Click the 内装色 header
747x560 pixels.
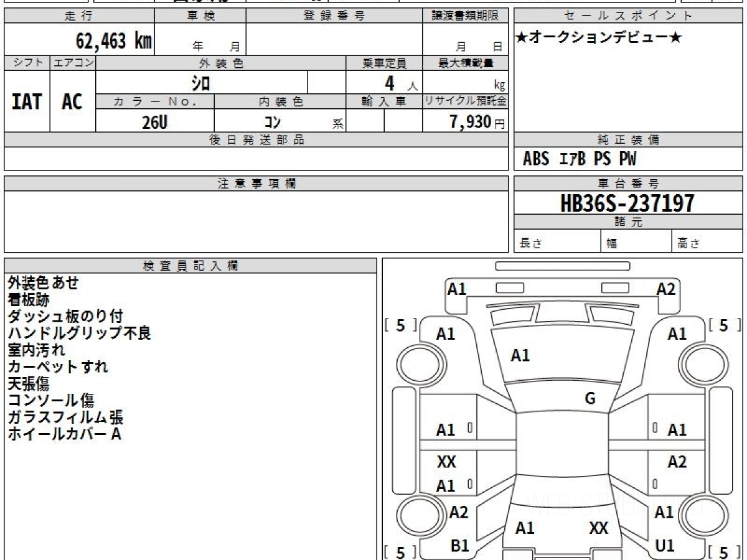coord(280,102)
